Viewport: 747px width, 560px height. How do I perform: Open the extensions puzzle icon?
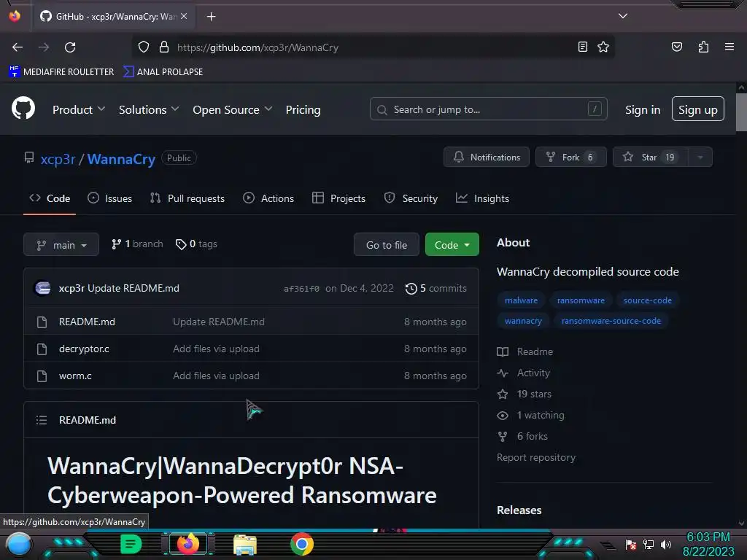click(703, 47)
